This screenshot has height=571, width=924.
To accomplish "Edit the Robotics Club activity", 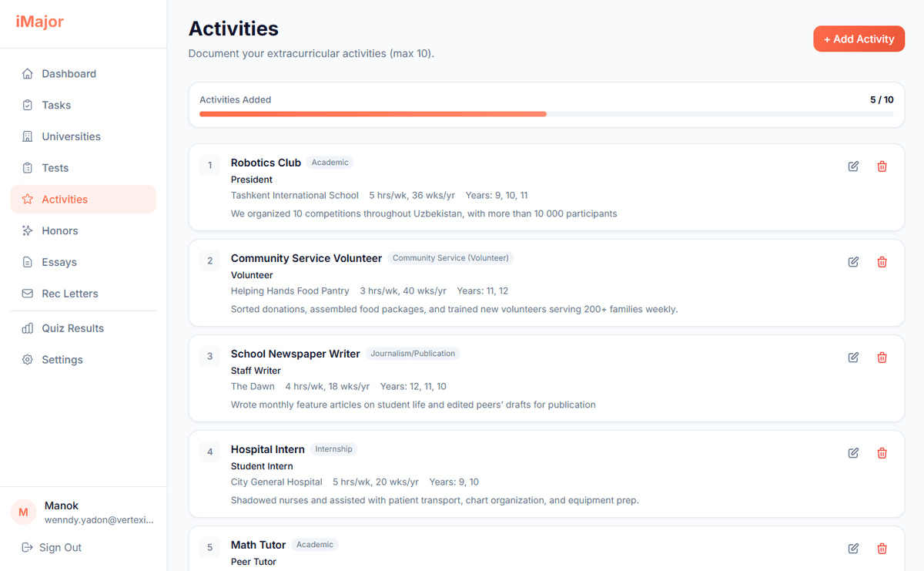I will pyautogui.click(x=853, y=166).
